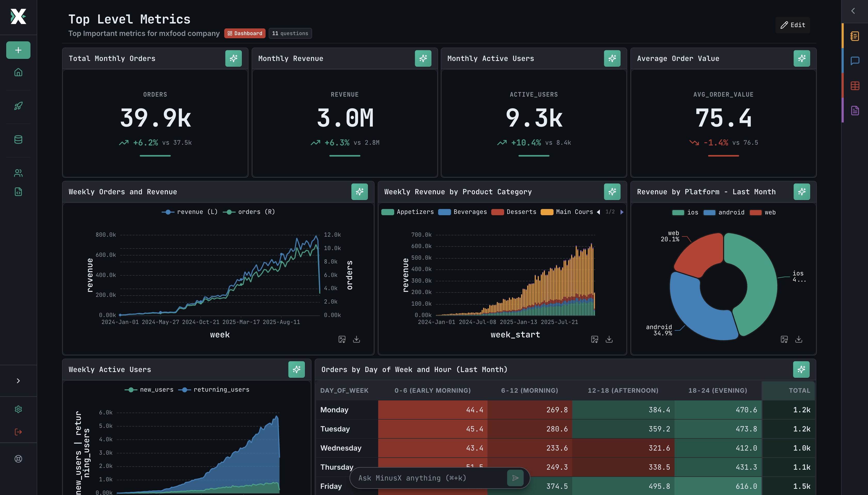Click the green plus create button
This screenshot has width=868, height=495.
[x=18, y=50]
